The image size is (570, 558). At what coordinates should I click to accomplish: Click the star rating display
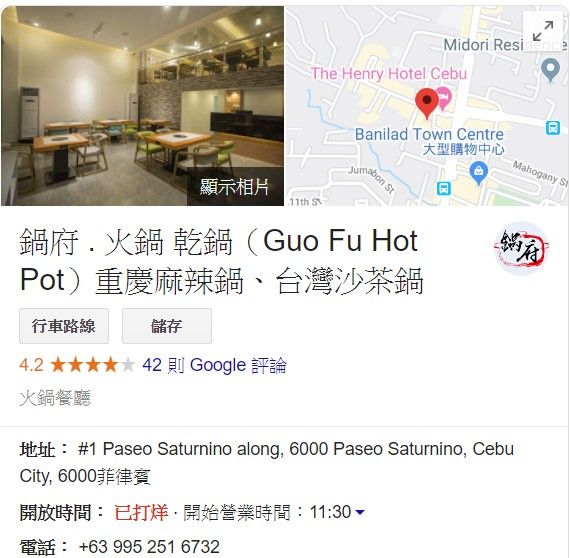point(93,365)
